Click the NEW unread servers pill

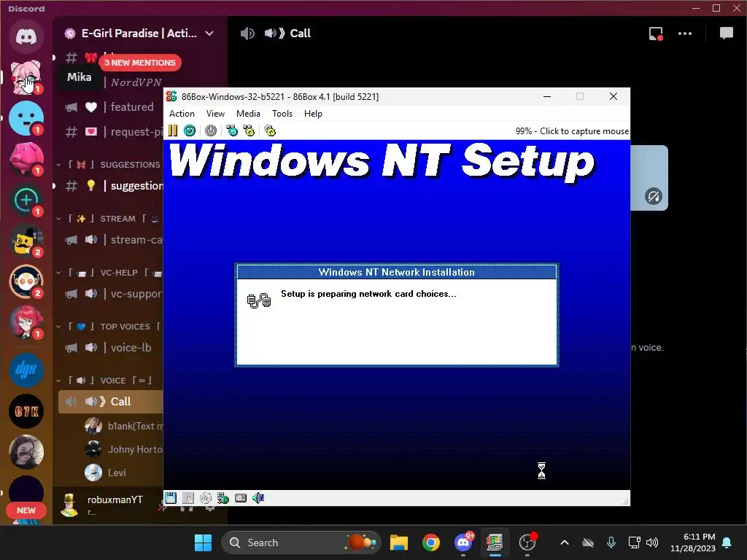click(26, 510)
